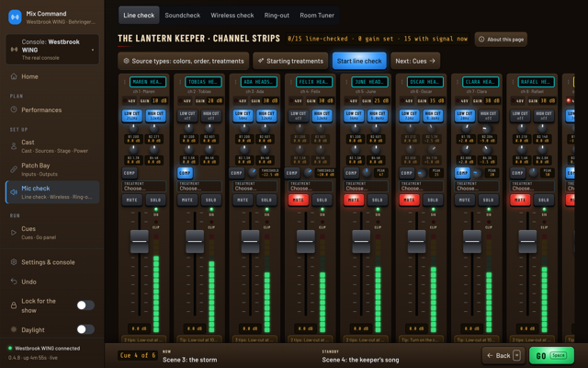The width and height of the screenshot is (588, 368).
Task: Click the fader handle on Oscar's channel
Action: pos(416,241)
